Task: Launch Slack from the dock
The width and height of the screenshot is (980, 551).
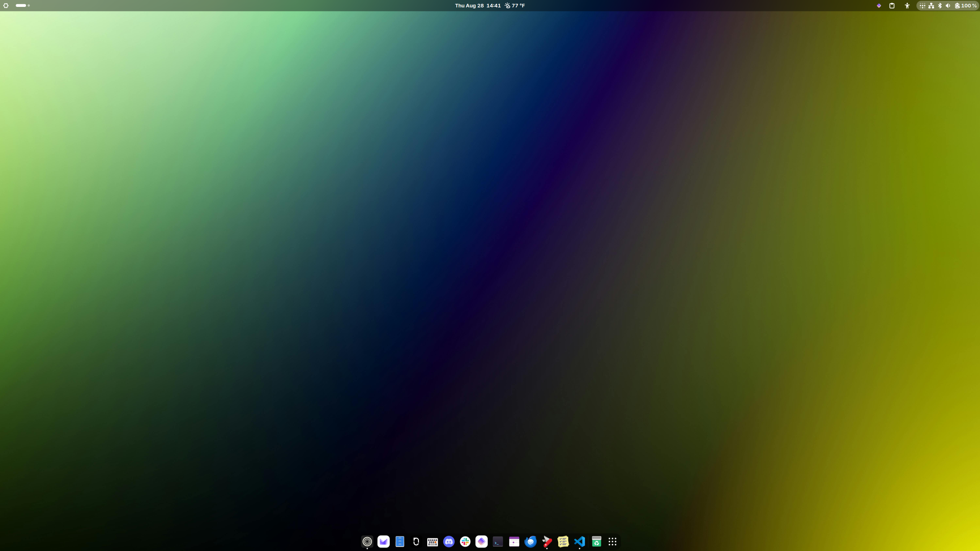Action: 465,541
